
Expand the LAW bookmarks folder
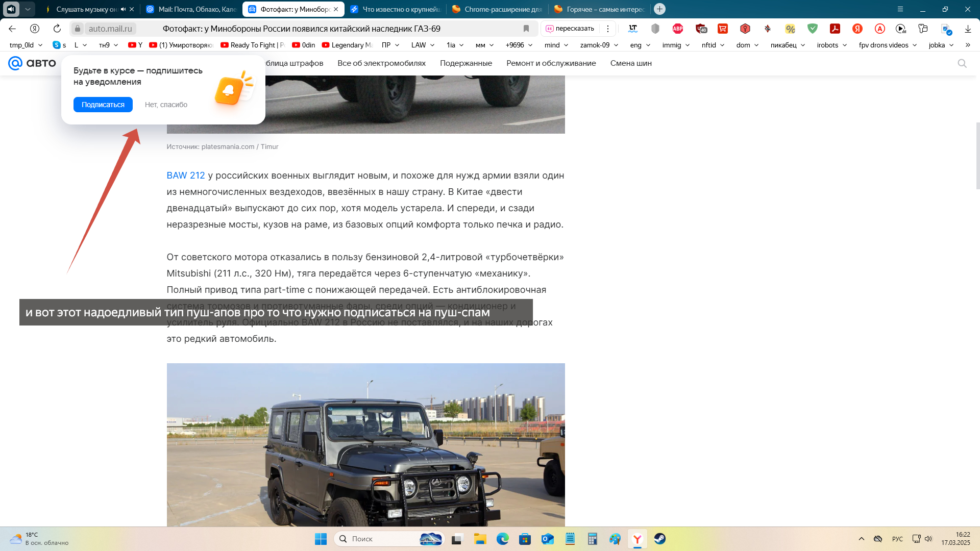423,45
